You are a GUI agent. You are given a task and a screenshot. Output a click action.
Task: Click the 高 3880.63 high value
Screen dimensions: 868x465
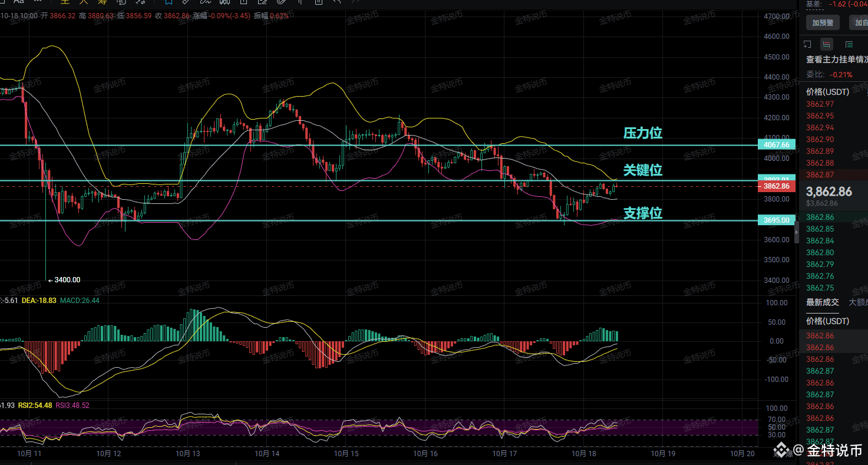click(95, 16)
